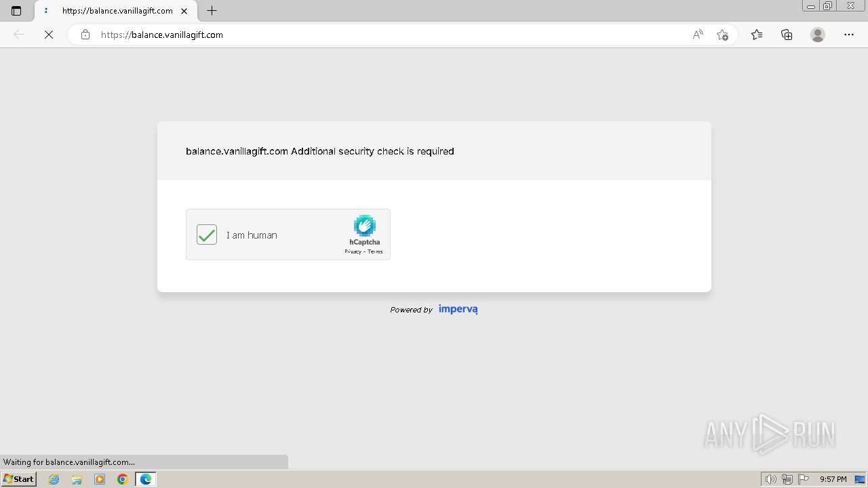Open the Action Center flag icon
Image resolution: width=868 pixels, height=488 pixels.
coord(804,479)
